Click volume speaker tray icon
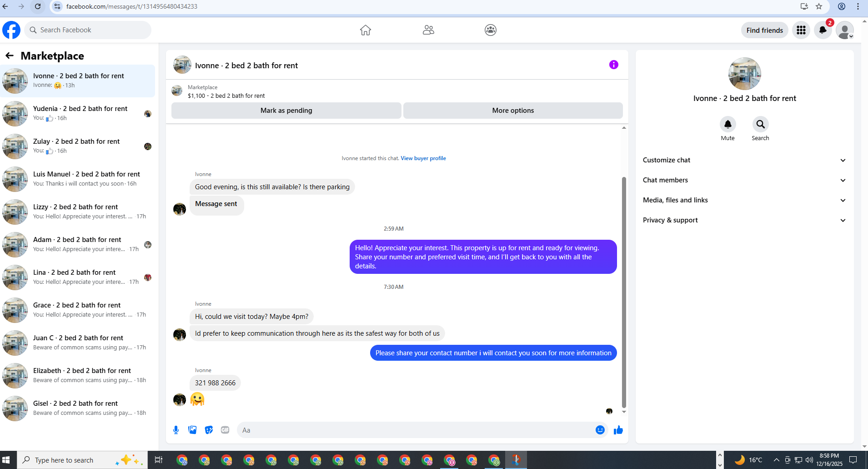868x469 pixels. tap(809, 460)
